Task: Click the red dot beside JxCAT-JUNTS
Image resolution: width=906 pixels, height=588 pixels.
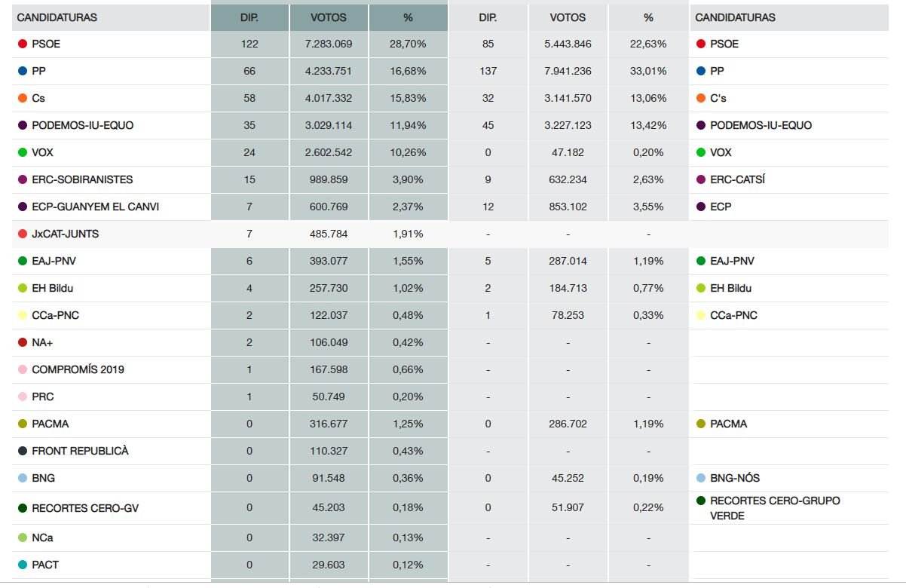Action: pyautogui.click(x=23, y=234)
